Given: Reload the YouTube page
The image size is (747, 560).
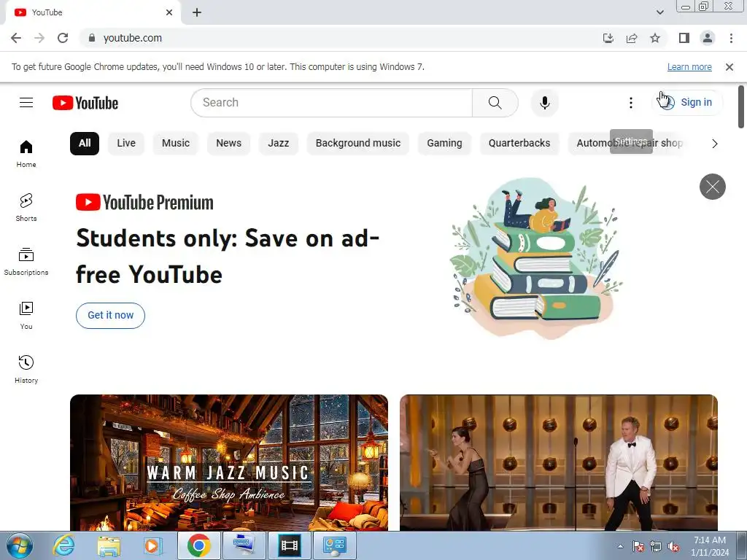Looking at the screenshot, I should coord(63,38).
